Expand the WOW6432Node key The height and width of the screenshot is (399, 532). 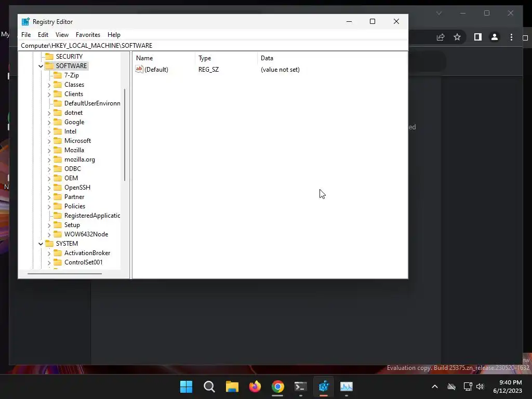(x=49, y=234)
